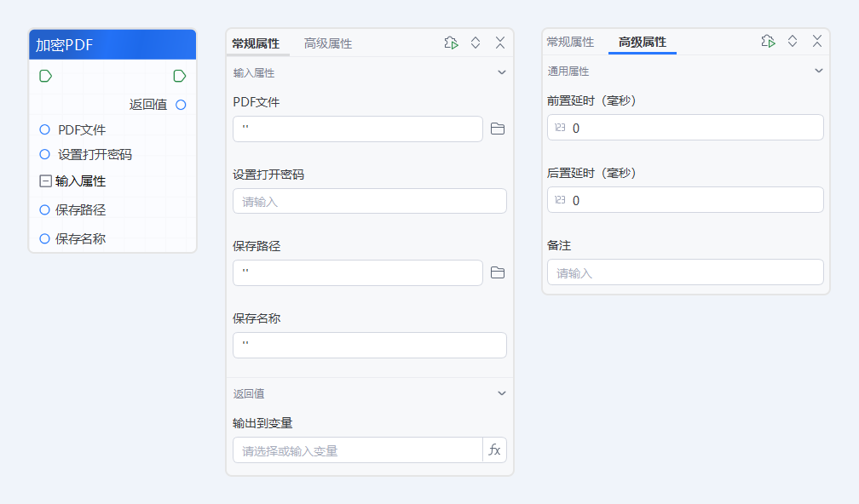859x504 pixels.
Task: Toggle the expand diamond icon on the left panel header
Action: (475, 42)
